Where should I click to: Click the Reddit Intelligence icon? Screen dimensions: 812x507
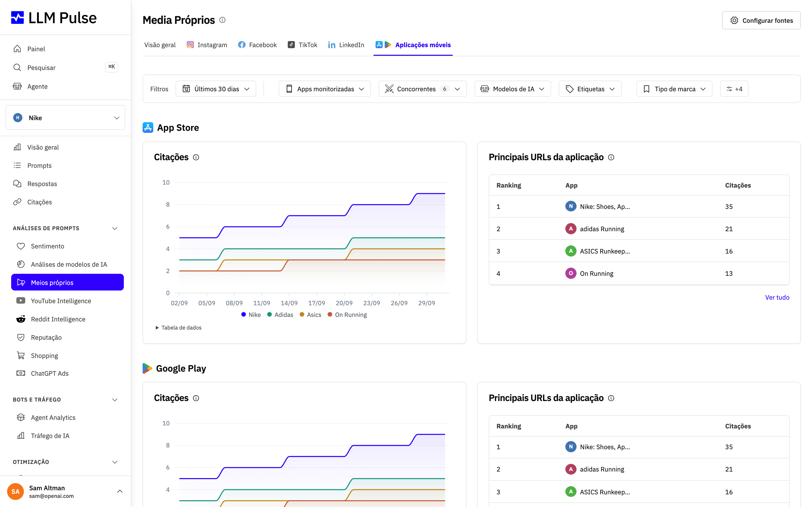point(21,319)
